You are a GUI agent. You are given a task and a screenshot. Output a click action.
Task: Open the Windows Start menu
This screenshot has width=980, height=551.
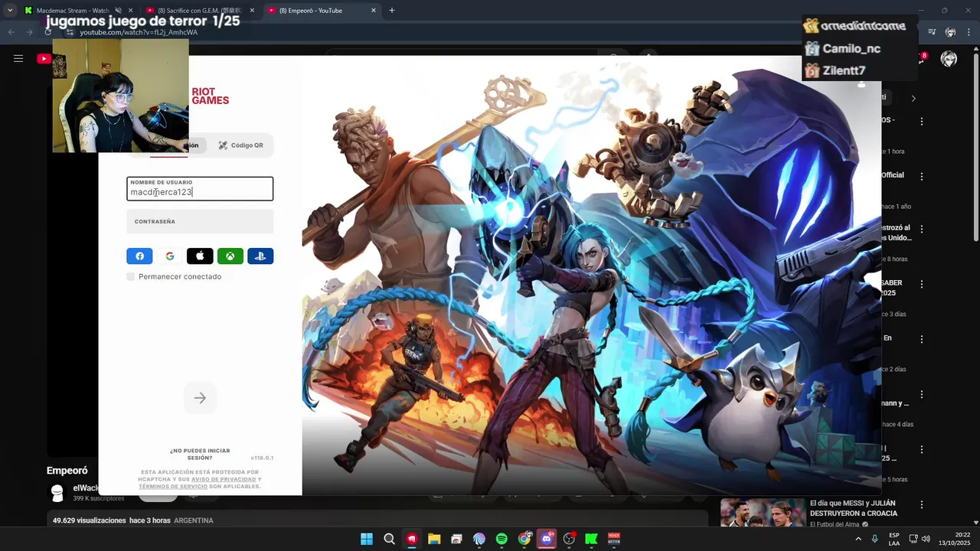(x=367, y=539)
